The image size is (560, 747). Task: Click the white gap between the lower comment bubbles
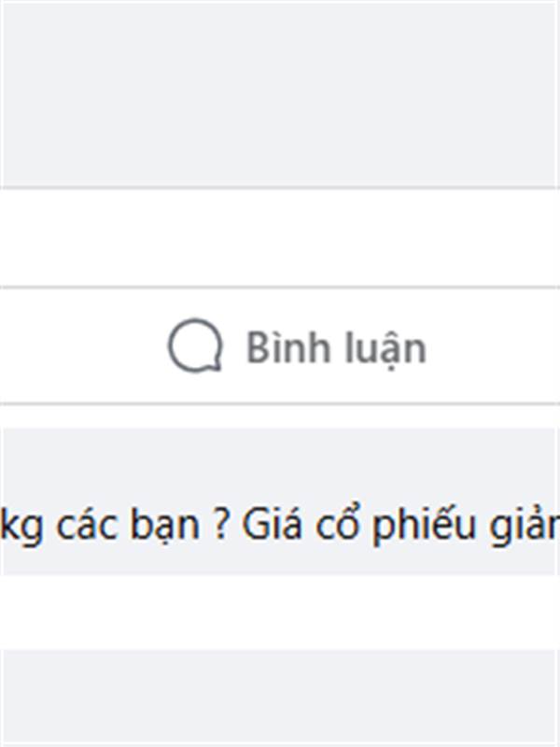click(x=280, y=612)
